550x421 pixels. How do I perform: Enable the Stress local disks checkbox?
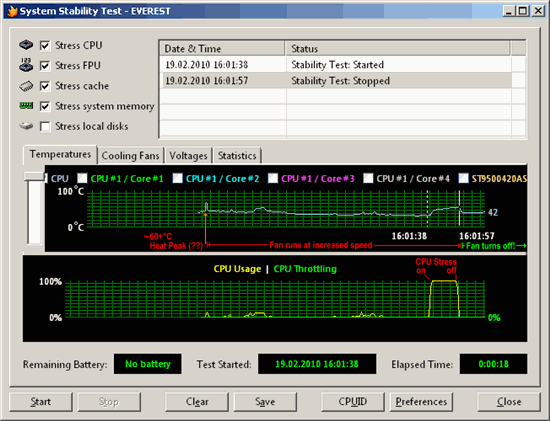pyautogui.click(x=45, y=126)
